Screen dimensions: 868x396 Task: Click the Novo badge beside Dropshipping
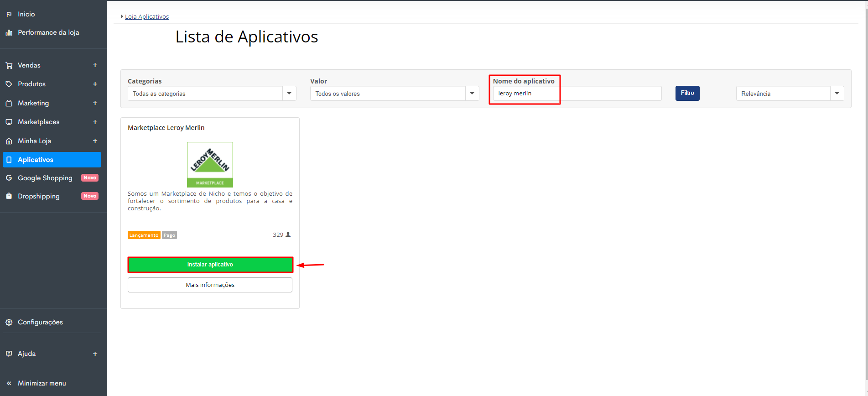90,196
